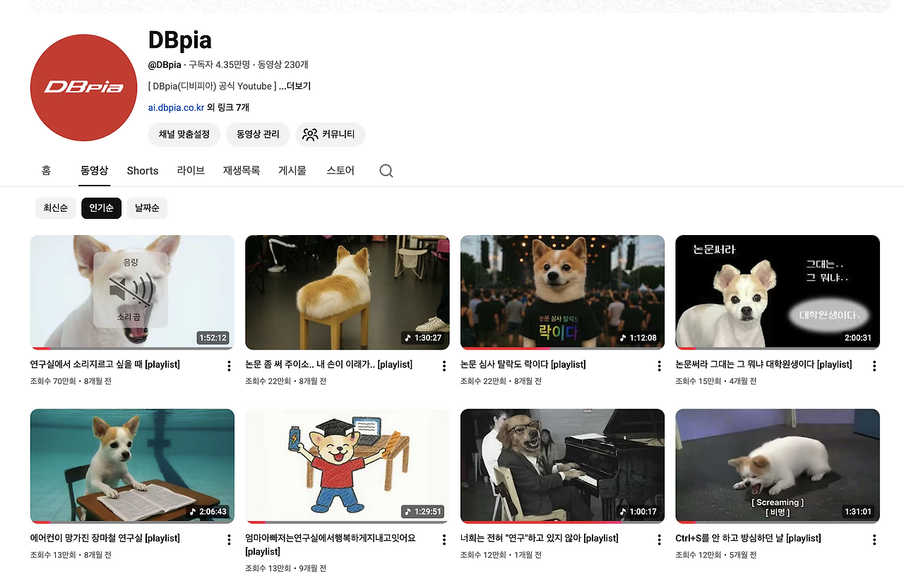
Task: Open more options for 너희는 전혀 연구하고 있지 않아 video
Action: (659, 539)
